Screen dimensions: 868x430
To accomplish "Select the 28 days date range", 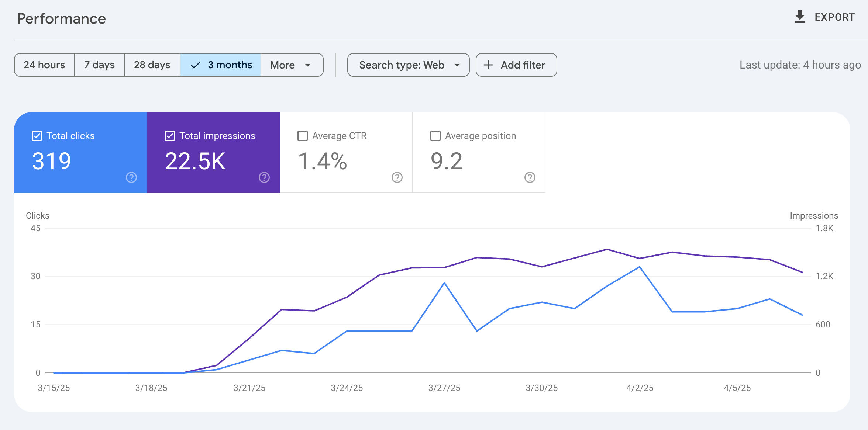I will (152, 65).
